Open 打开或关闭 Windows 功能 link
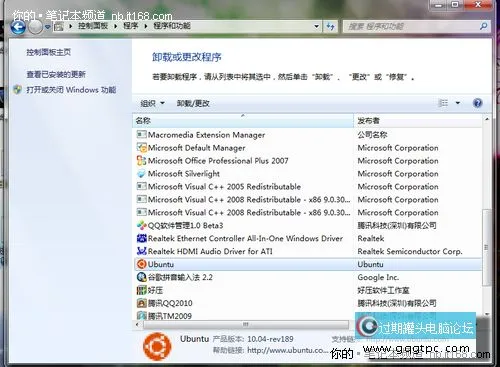Viewport: 500px width, 367px height. point(71,90)
